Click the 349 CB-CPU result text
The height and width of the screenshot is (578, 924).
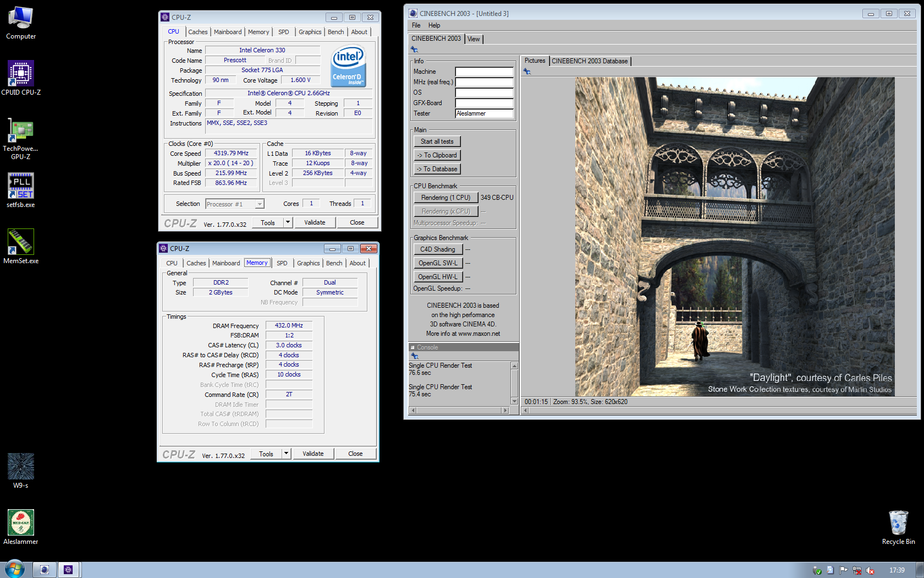(497, 198)
